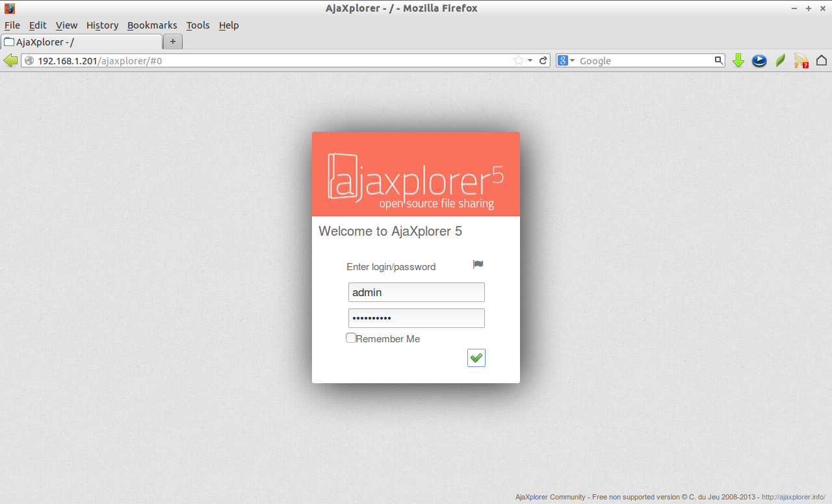The image size is (832, 504).
Task: Open the Edit menu
Action: (38, 25)
